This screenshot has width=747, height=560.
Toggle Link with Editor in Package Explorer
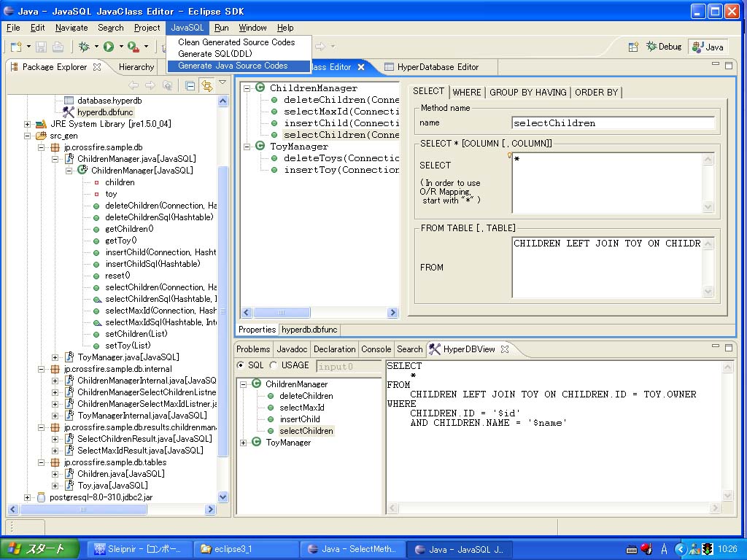point(206,85)
